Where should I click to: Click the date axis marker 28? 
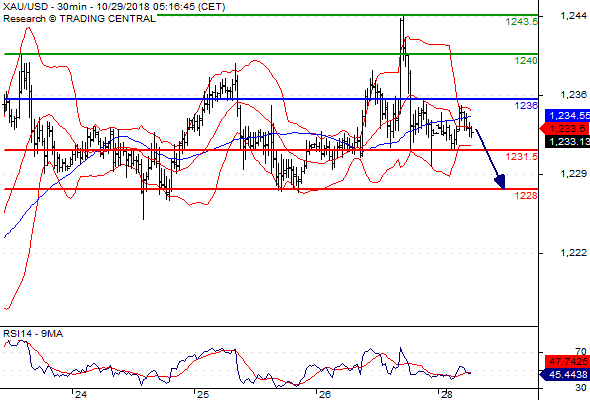(x=446, y=394)
